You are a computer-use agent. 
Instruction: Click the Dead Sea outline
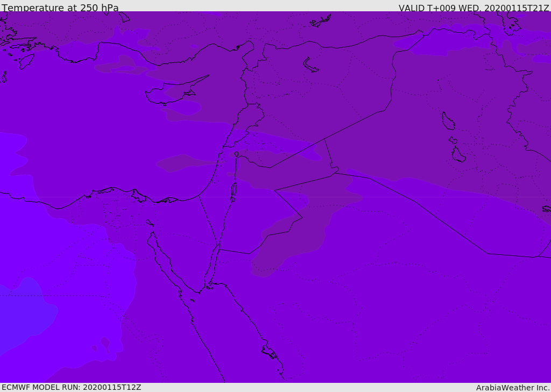[x=234, y=190]
